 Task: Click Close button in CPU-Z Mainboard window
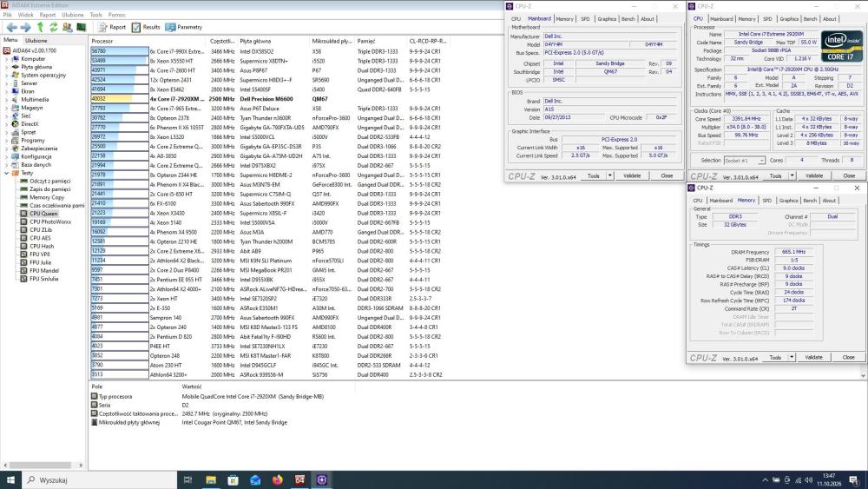click(667, 175)
